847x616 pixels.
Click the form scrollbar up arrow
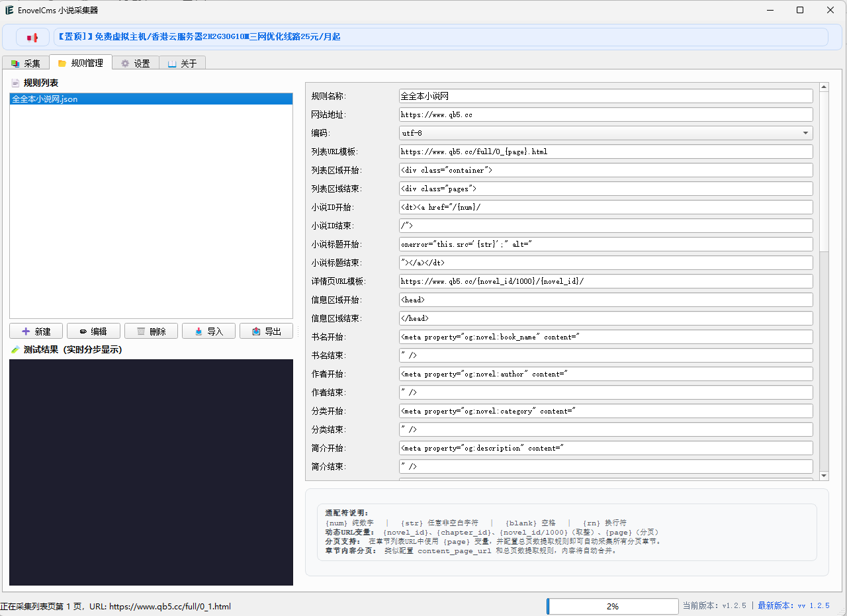pos(824,87)
